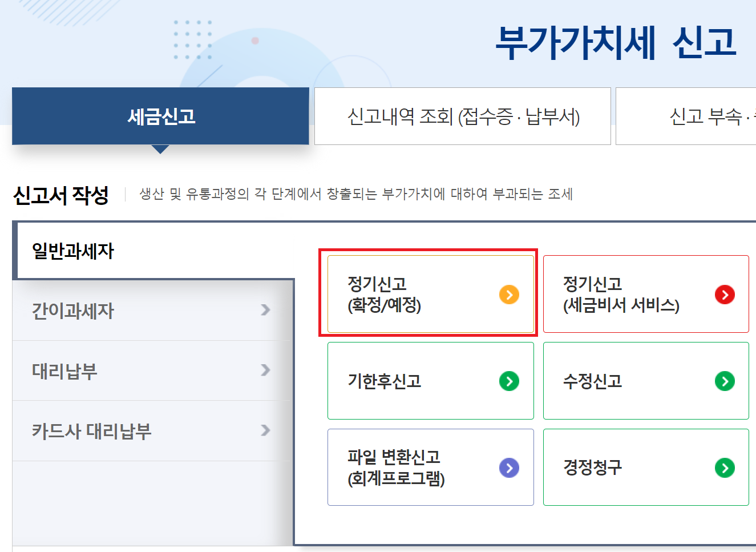Click the green arrow icon beside 기한후신고
Viewport: 756px width, 552px height.
[509, 381]
